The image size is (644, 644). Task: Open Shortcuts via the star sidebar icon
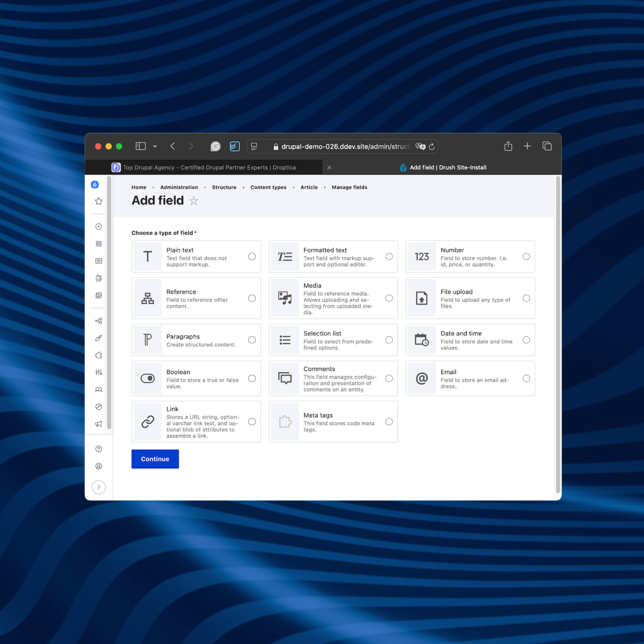[x=98, y=201]
